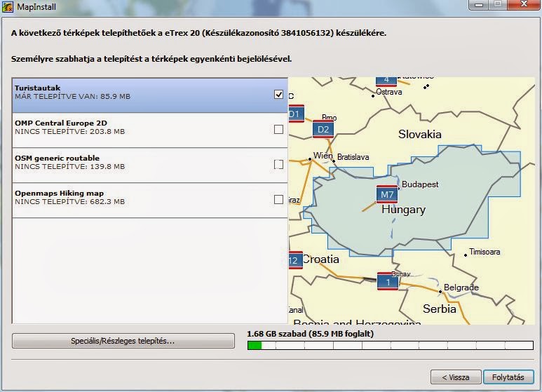Uncheck the Turistautak map checkbox

[x=278, y=95]
